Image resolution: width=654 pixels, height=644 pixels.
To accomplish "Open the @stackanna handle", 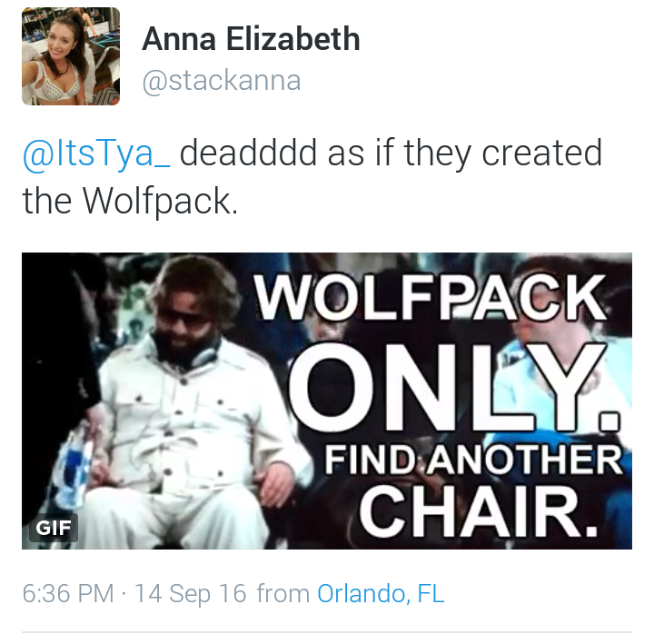I will 222,81.
